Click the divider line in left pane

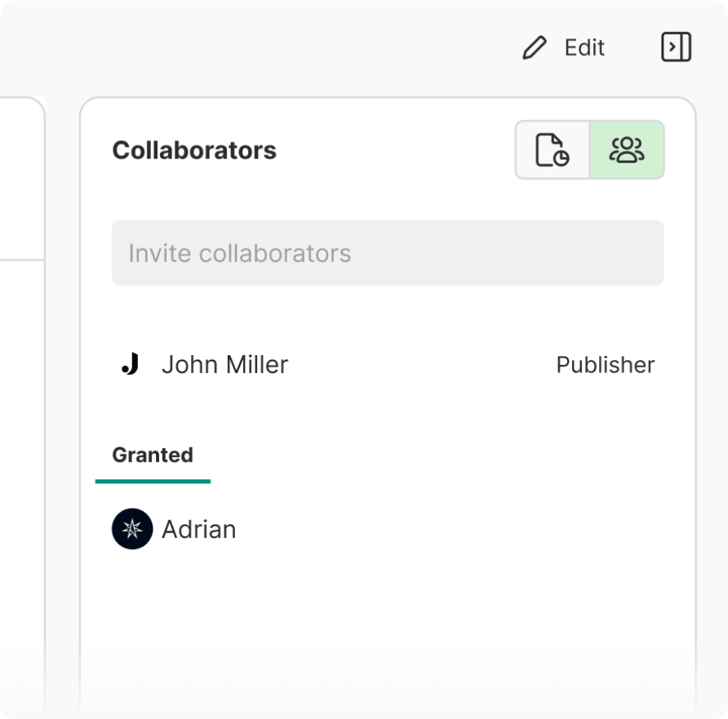point(20,260)
